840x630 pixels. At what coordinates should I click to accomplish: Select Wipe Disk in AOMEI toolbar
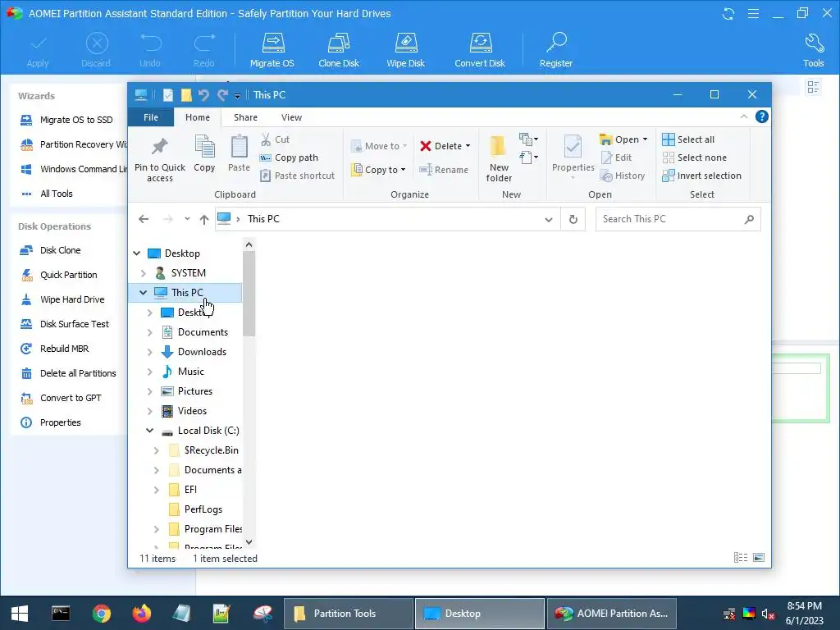(x=405, y=50)
